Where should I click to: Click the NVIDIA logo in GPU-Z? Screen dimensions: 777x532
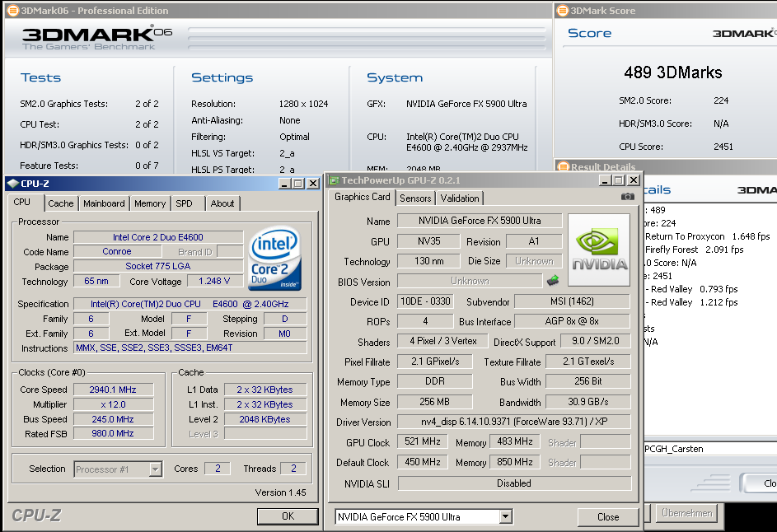pyautogui.click(x=599, y=250)
